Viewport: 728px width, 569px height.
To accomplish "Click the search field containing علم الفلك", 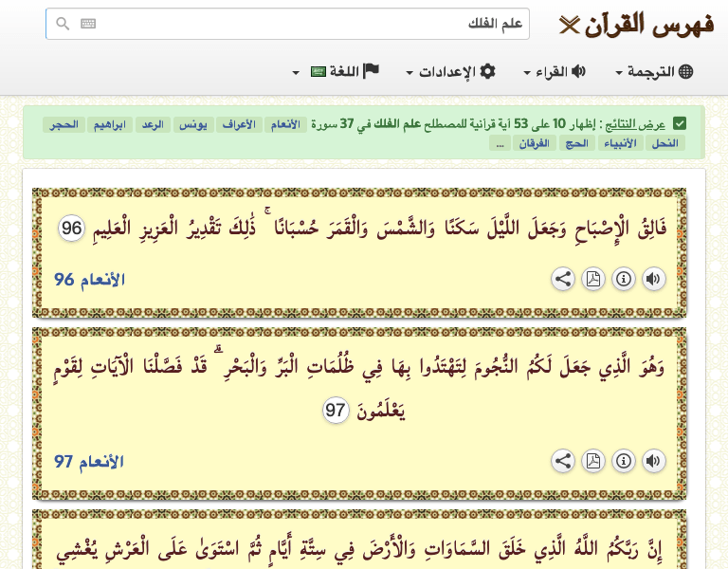I will [x=303, y=24].
